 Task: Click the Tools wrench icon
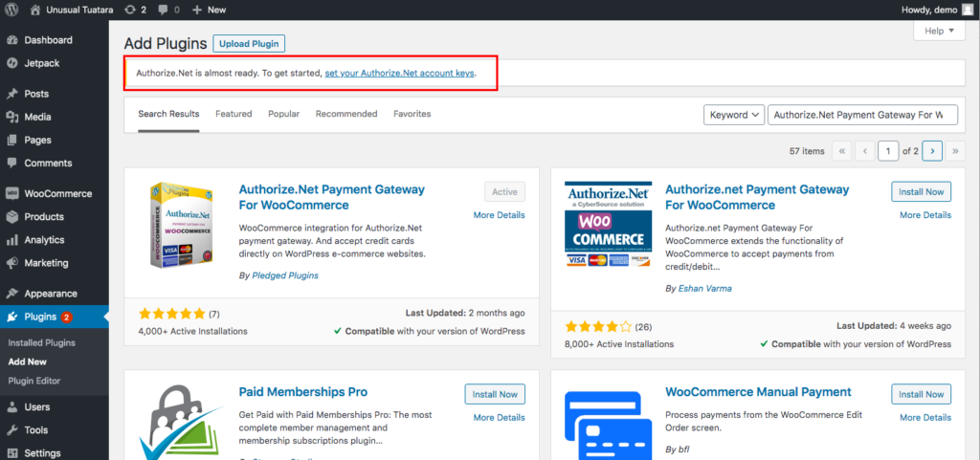point(11,430)
